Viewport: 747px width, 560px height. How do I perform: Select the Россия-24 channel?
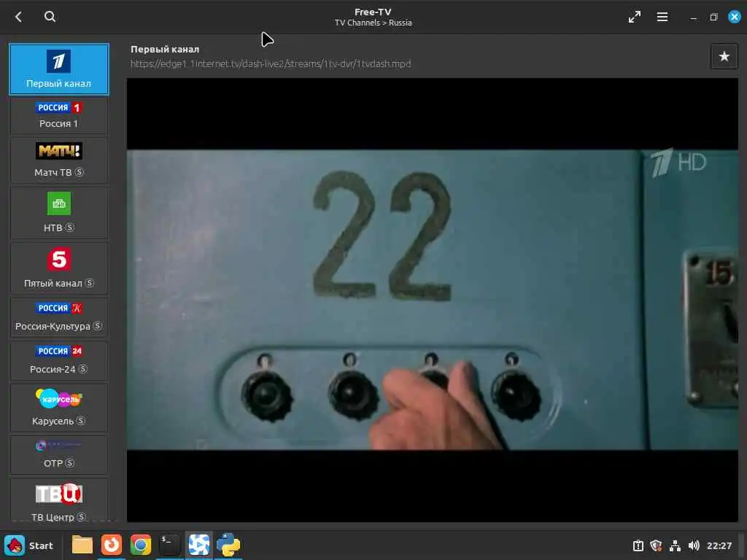coord(58,360)
